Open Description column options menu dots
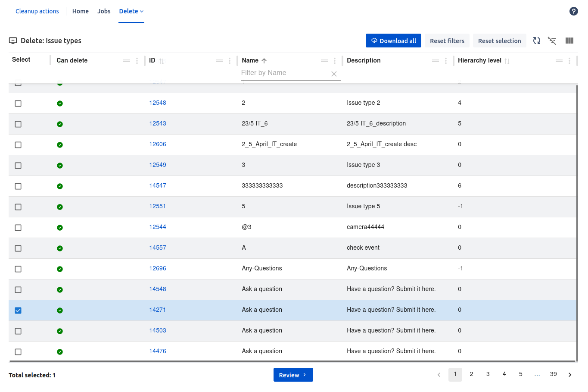The height and width of the screenshot is (392, 588). [x=446, y=61]
